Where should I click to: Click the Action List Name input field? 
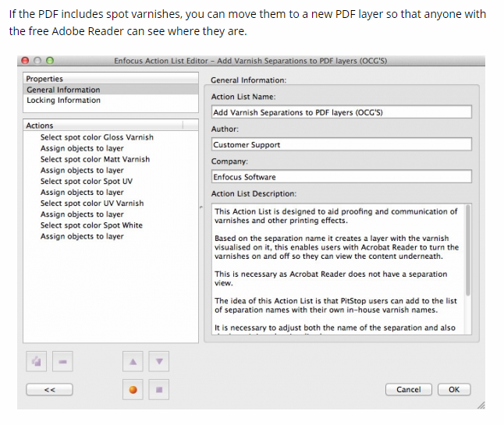pos(342,112)
